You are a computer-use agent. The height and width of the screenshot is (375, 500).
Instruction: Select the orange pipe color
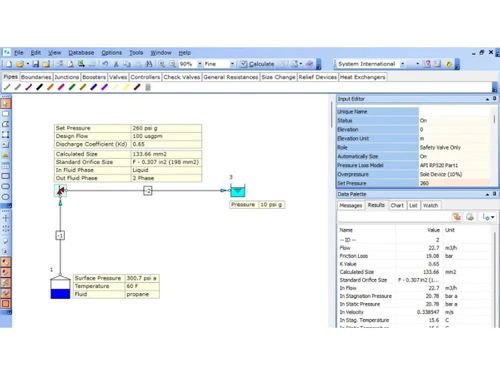50,87
